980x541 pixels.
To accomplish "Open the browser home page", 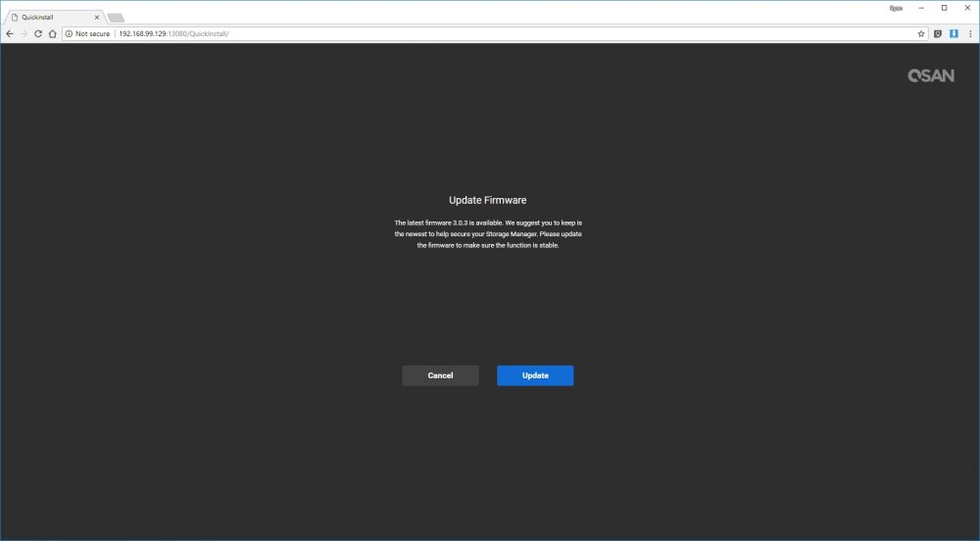I will [x=53, y=33].
